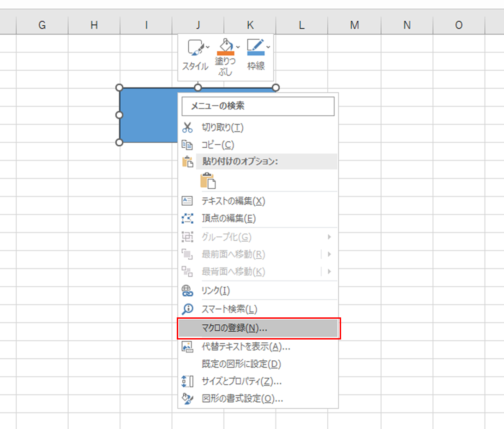Choose コピー(C) from the context menu
This screenshot has width=504, height=429.
[x=258, y=145]
